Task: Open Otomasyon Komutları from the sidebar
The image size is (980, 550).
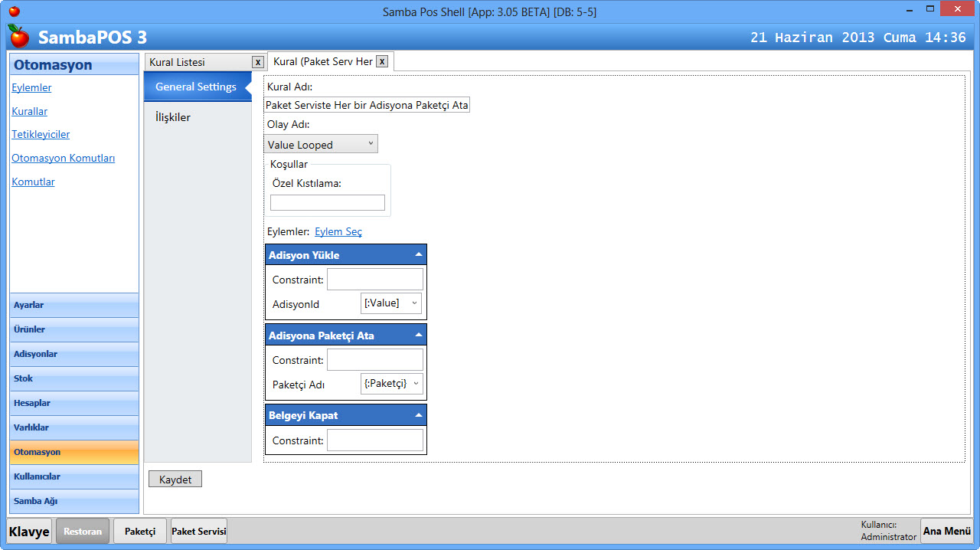Action: [x=63, y=158]
